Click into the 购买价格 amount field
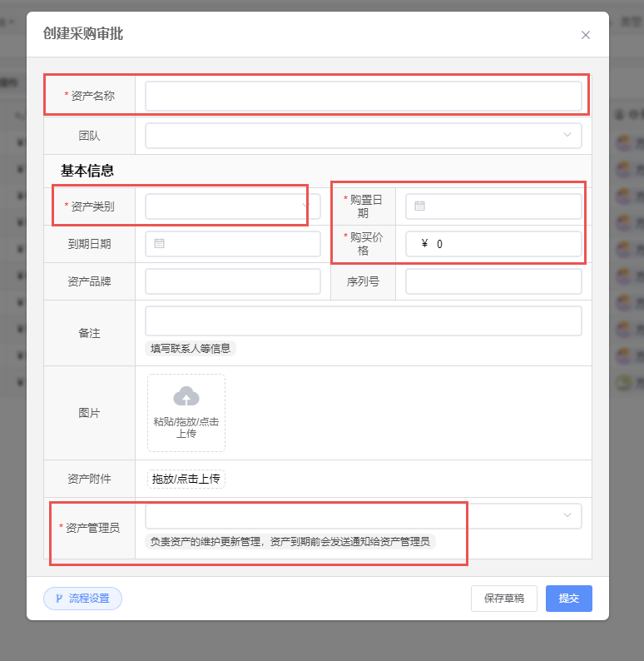Image resolution: width=644 pixels, height=661 pixels. pyautogui.click(x=503, y=244)
